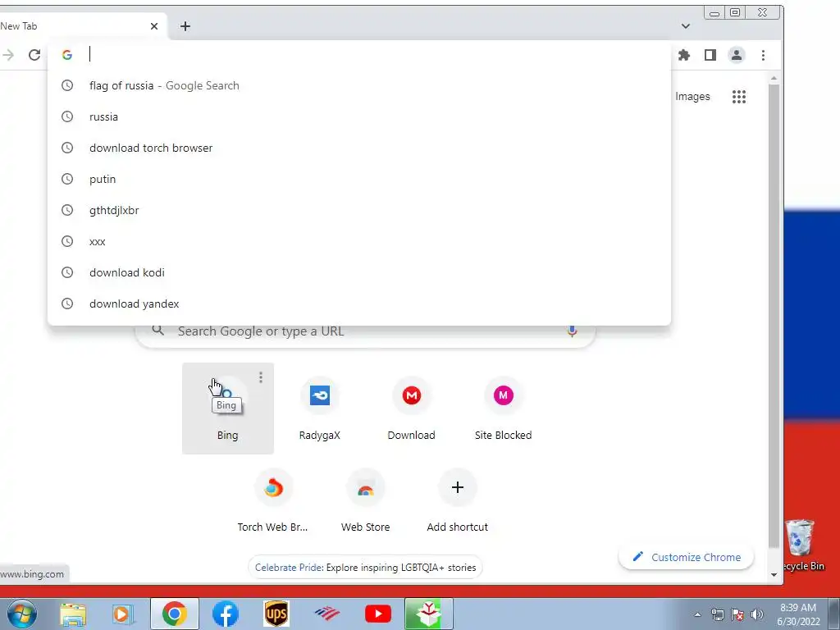
Task: Click the Images link
Action: 692,97
